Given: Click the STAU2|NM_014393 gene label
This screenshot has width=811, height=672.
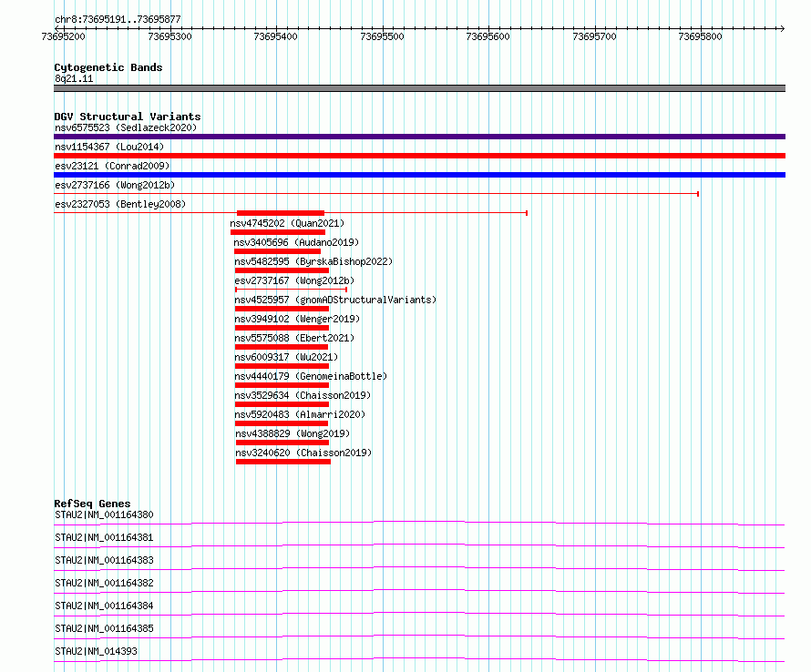Looking at the screenshot, I should [x=97, y=651].
